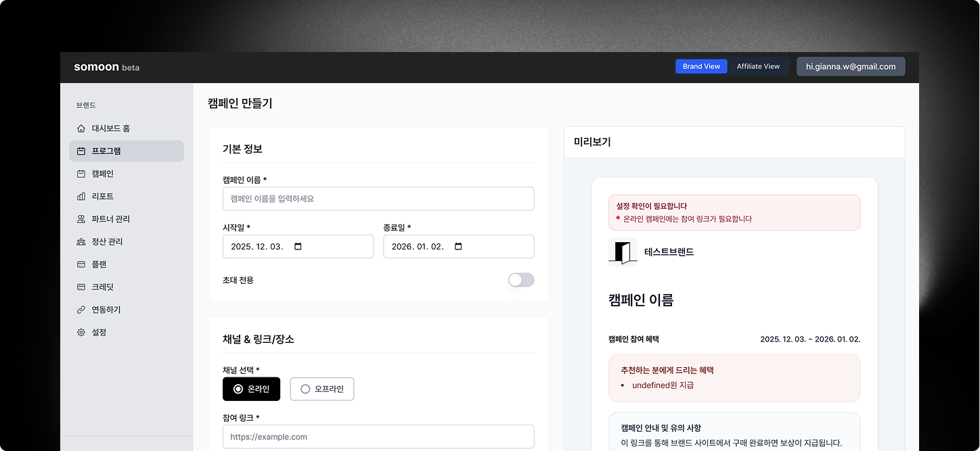Switch to Affiliate View tab

pos(758,66)
